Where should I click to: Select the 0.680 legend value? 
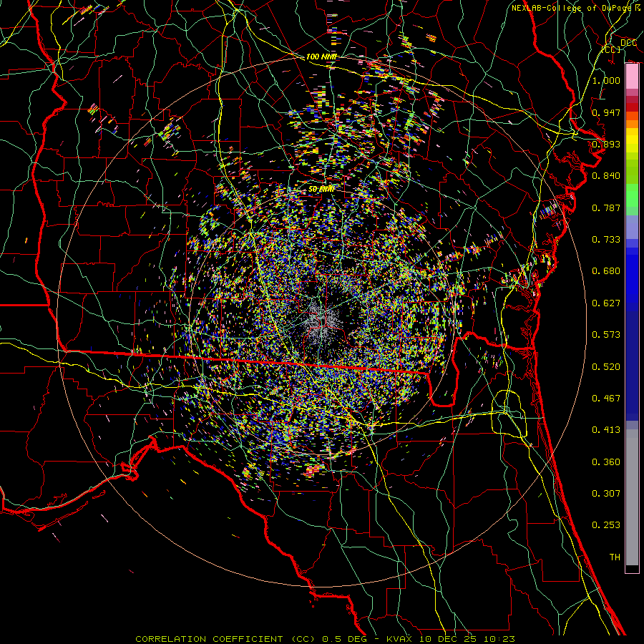(x=606, y=271)
